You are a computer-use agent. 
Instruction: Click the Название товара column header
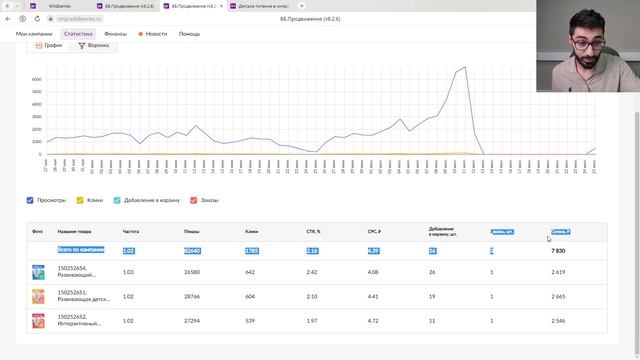coord(74,231)
